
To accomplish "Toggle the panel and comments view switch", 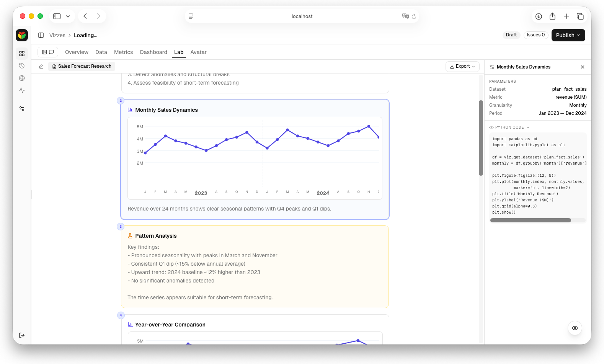I will [48, 52].
